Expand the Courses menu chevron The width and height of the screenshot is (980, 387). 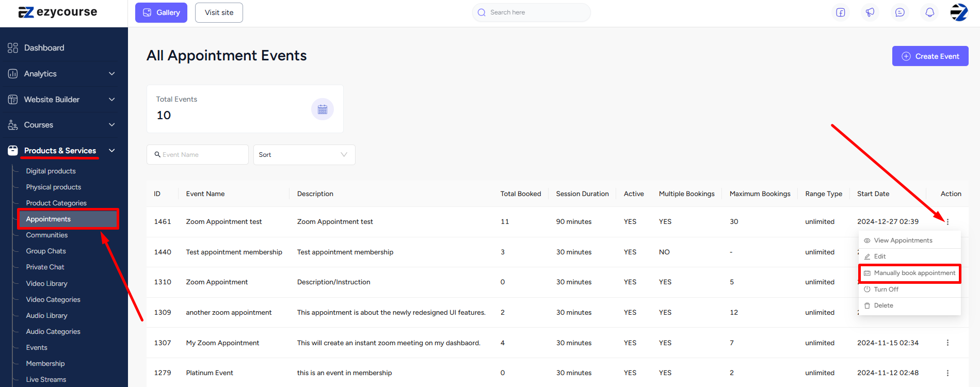tap(112, 125)
